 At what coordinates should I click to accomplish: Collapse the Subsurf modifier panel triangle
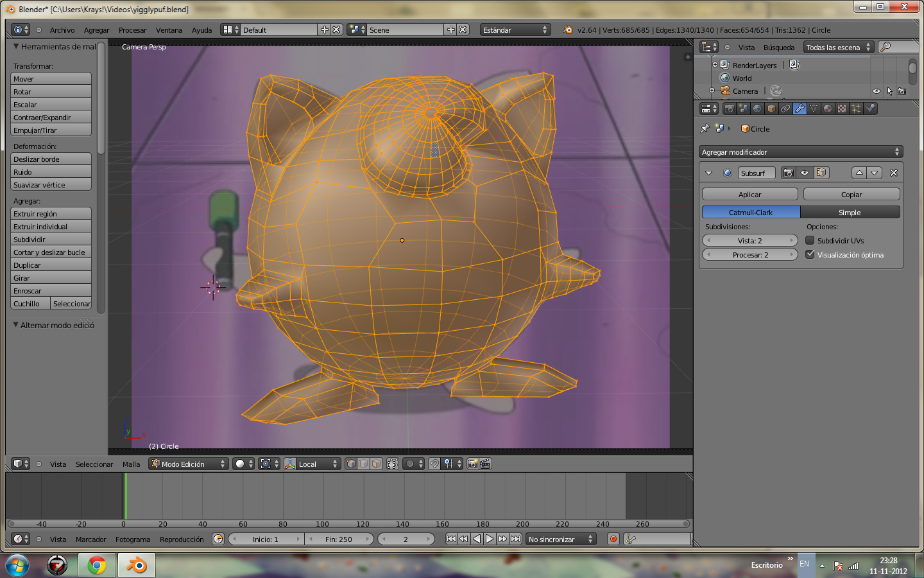click(708, 173)
